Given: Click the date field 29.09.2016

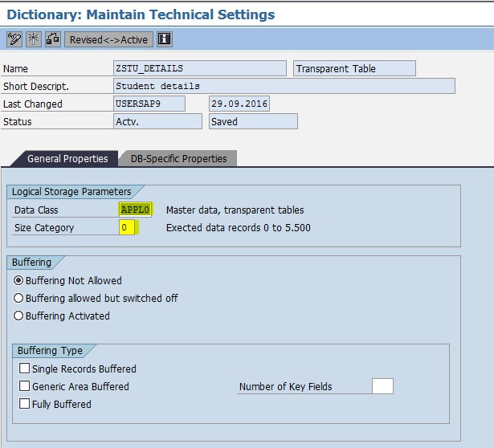Looking at the screenshot, I should coord(239,104).
